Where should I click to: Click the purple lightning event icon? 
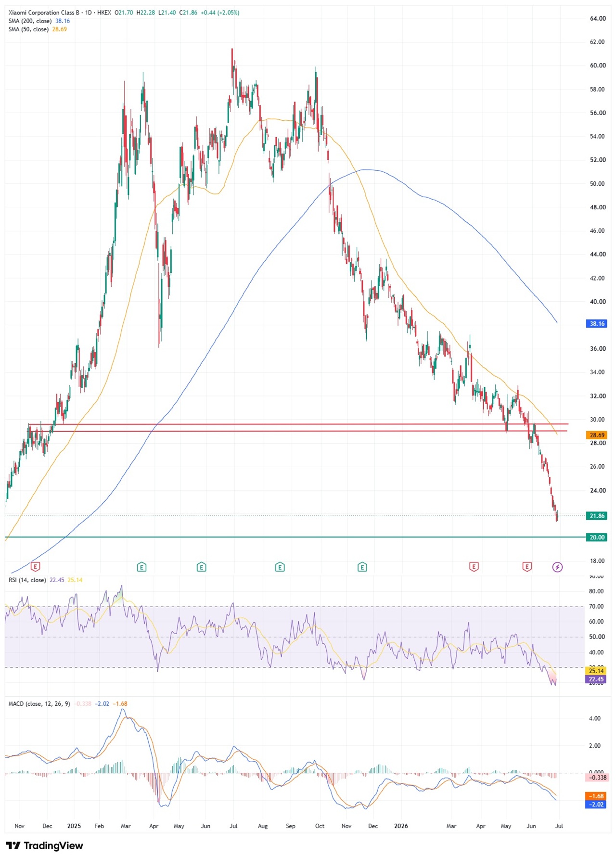(x=557, y=567)
